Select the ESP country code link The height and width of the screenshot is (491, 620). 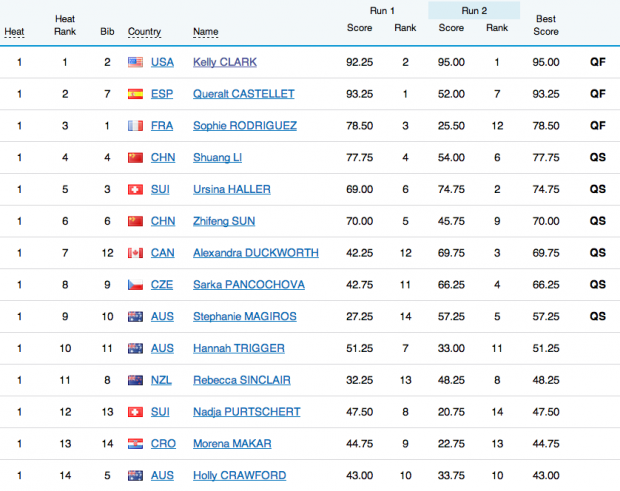pyautogui.click(x=162, y=94)
